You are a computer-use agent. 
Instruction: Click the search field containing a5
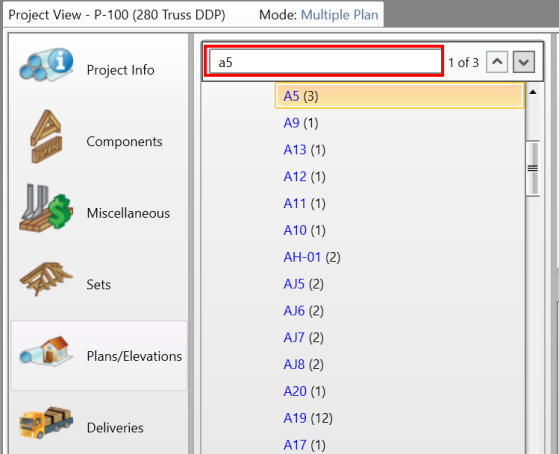pos(325,61)
